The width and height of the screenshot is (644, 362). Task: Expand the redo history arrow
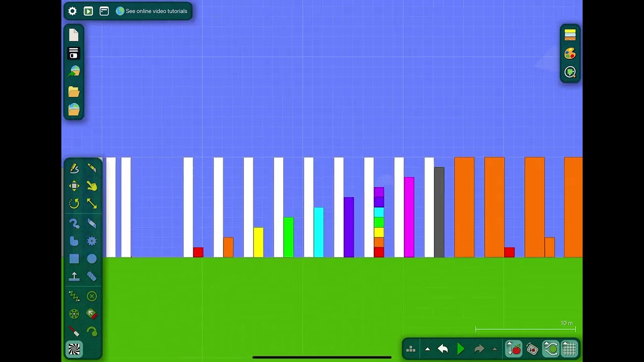coord(495,349)
